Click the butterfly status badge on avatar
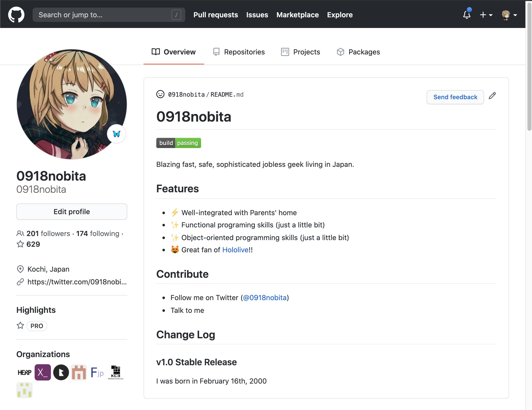The image size is (532, 410). 117,134
